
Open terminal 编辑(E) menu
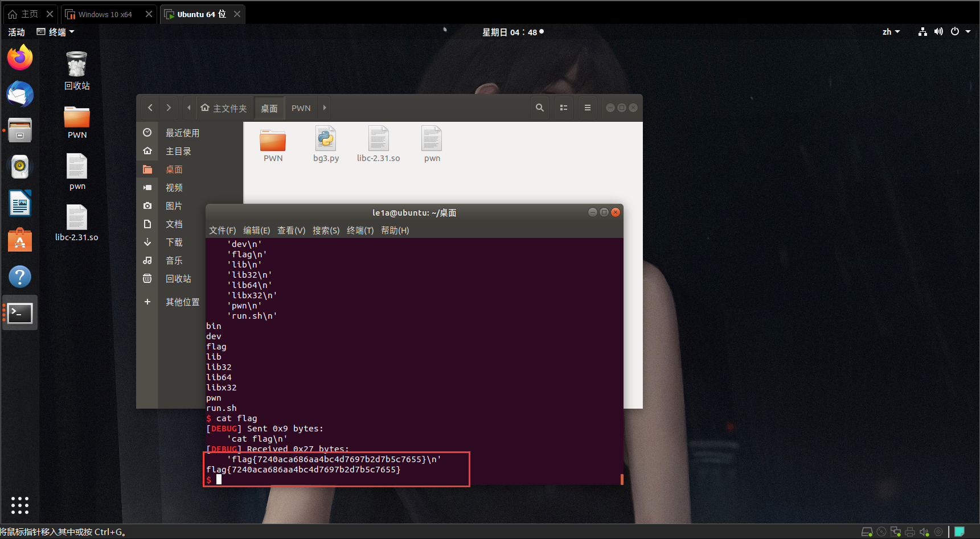click(256, 230)
